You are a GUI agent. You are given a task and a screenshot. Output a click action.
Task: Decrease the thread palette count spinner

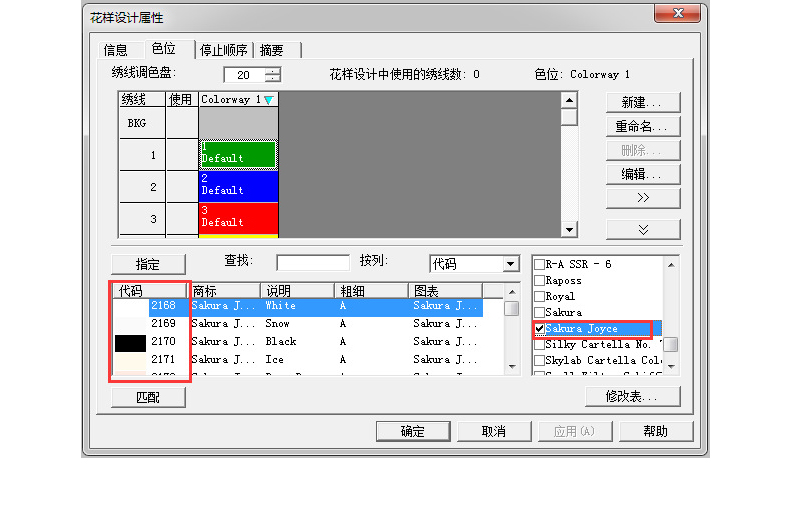[273, 79]
